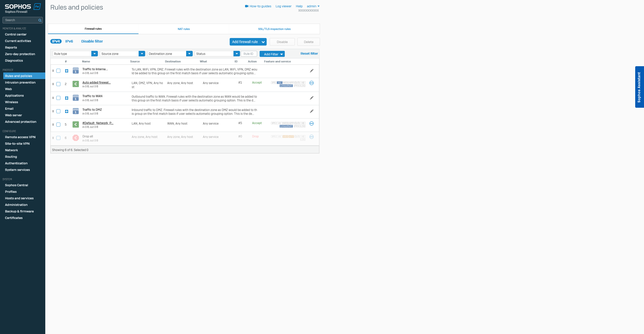
Task: Select checkbox for Traffic to Internal group
Action: click(x=58, y=71)
